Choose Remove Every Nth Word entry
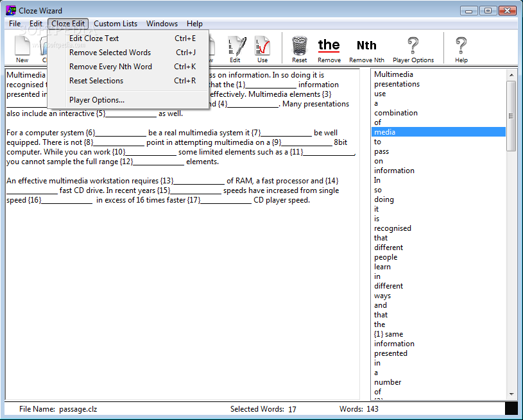Viewport: 523px width, 420px height. click(x=128, y=66)
